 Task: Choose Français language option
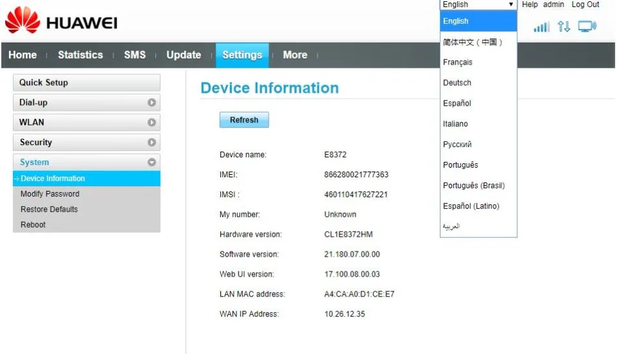[478, 62]
